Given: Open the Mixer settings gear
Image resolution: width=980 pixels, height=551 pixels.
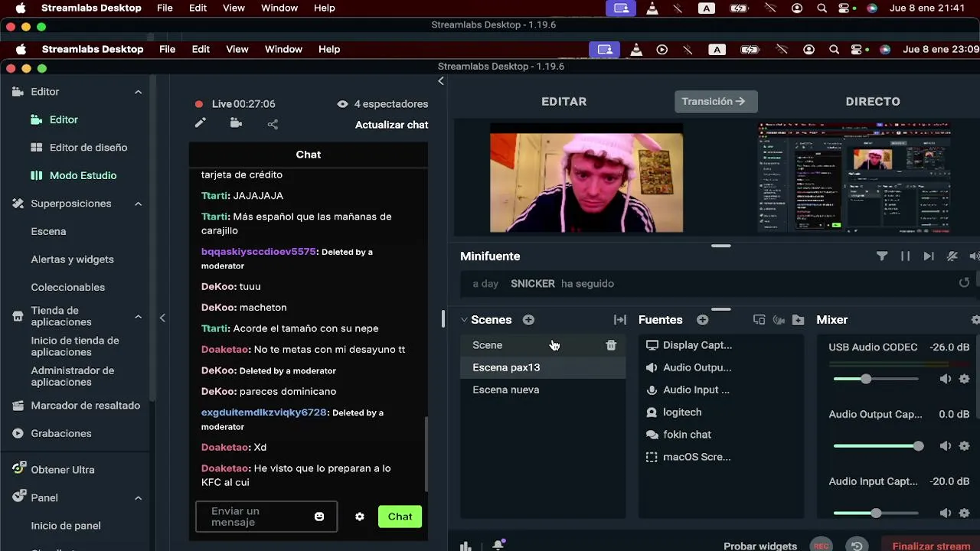Looking at the screenshot, I should (x=975, y=320).
